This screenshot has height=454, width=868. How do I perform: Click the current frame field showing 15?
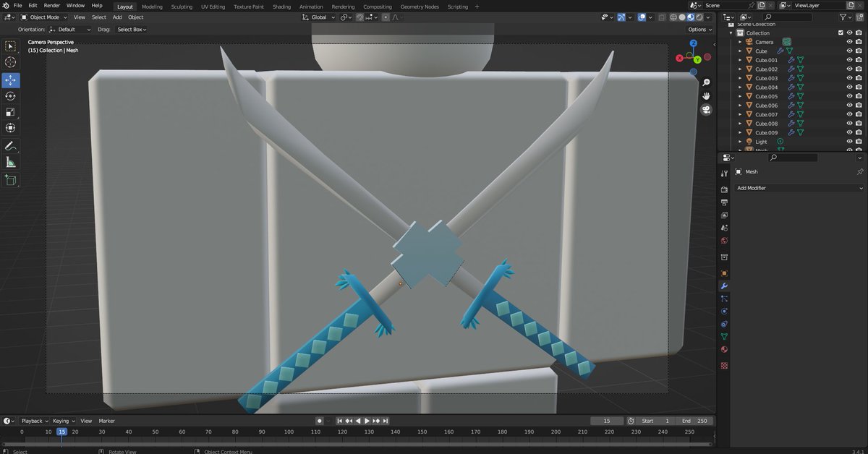click(606, 421)
